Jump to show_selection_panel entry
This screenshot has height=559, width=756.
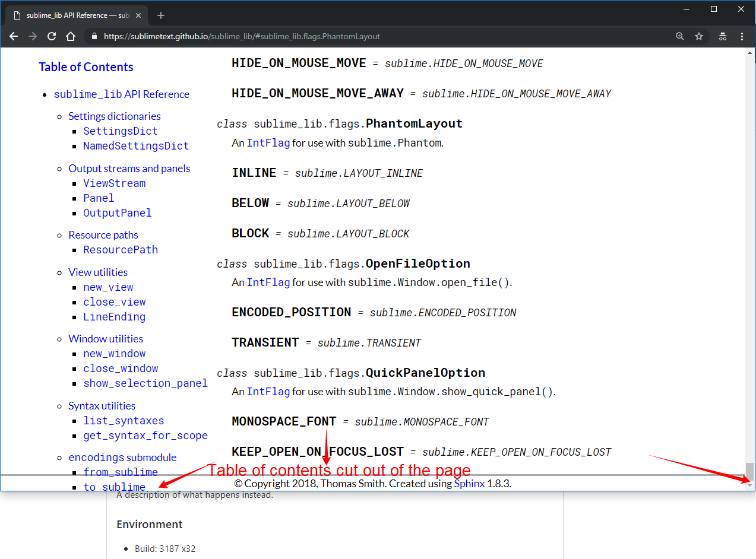(145, 383)
